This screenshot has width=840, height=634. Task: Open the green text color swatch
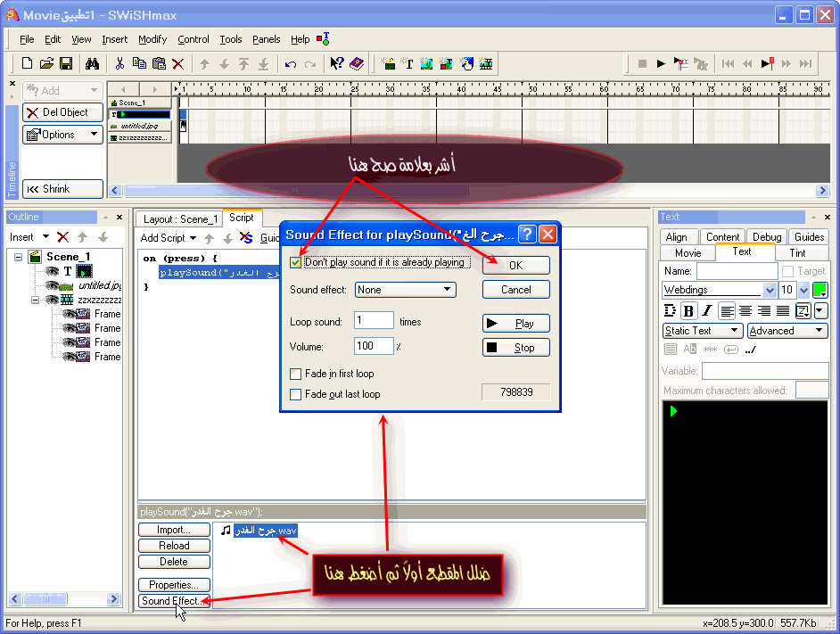(x=819, y=290)
